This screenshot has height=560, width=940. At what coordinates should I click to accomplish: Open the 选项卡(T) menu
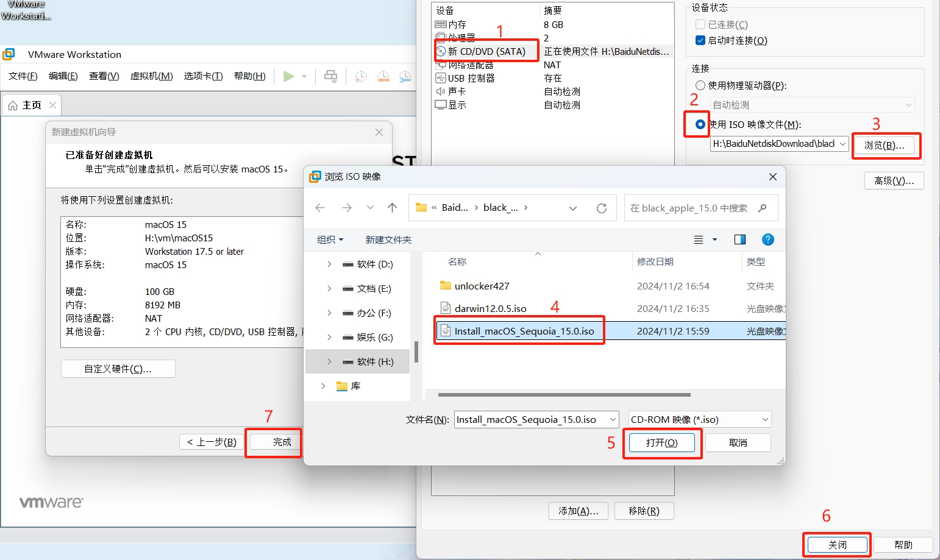[x=204, y=76]
